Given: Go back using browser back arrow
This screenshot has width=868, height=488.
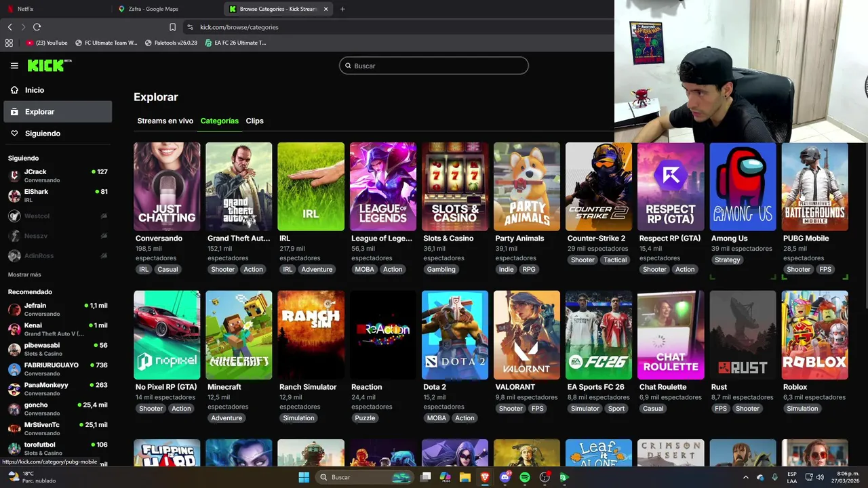Looking at the screenshot, I should [9, 27].
